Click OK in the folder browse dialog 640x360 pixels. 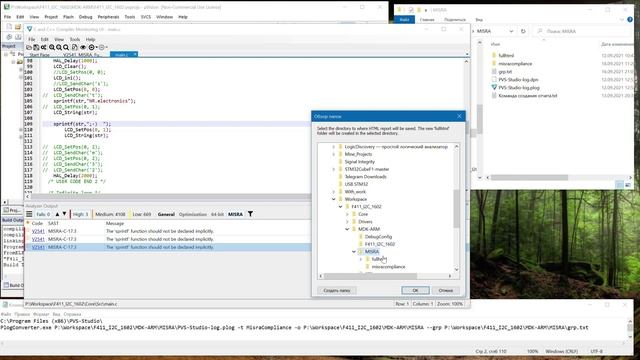415,290
